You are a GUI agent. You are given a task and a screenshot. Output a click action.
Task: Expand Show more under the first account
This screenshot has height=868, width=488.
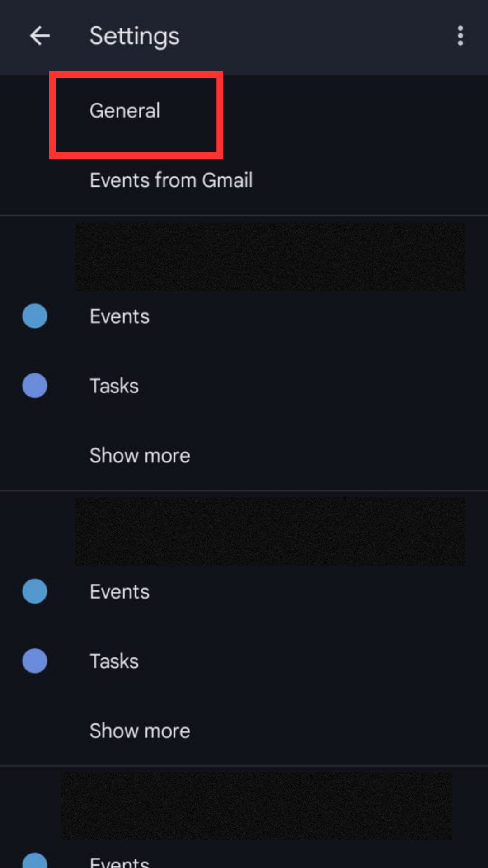tap(140, 456)
